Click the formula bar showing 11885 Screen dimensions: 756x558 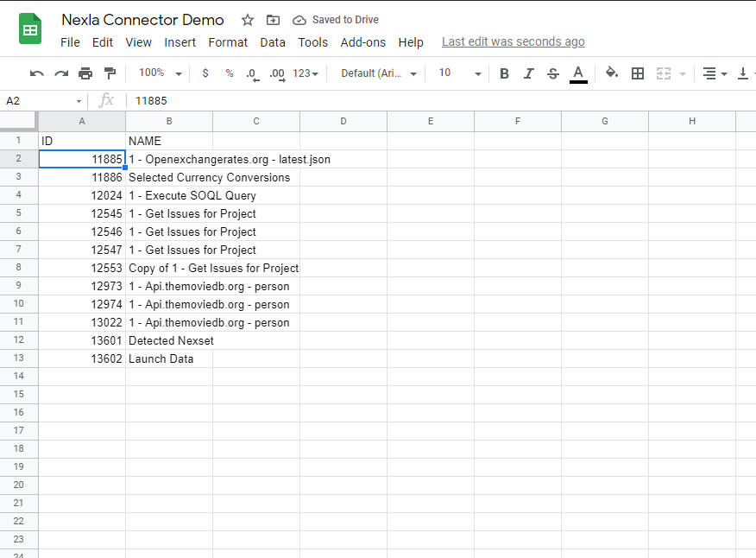tap(441, 101)
